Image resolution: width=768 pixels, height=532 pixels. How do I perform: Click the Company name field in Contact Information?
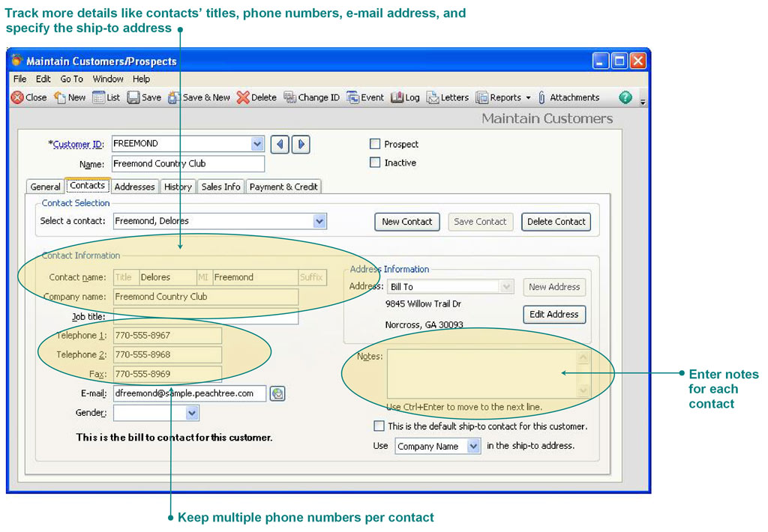[x=205, y=297]
